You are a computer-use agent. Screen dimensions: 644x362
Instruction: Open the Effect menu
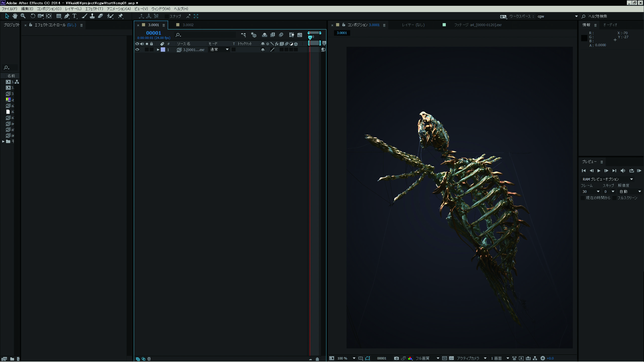point(94,9)
